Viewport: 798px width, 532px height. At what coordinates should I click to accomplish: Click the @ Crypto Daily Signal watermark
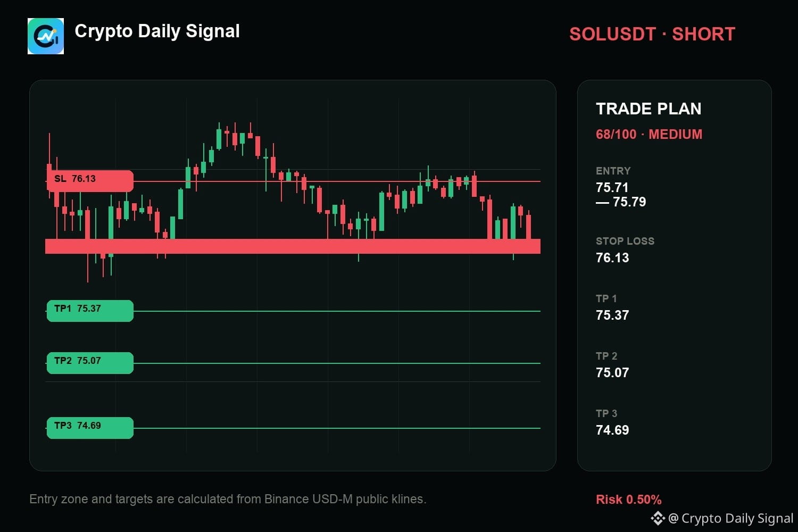pyautogui.click(x=731, y=518)
